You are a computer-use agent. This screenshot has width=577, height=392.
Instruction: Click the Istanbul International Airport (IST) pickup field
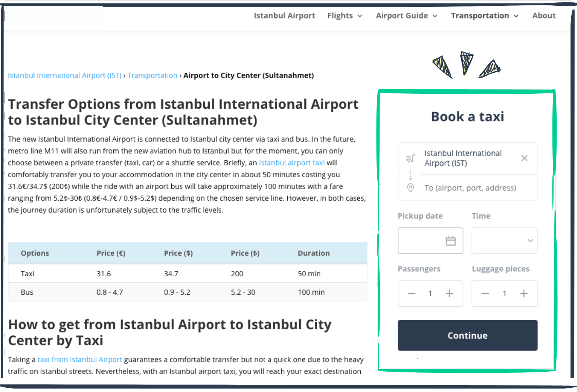pyautogui.click(x=468, y=158)
